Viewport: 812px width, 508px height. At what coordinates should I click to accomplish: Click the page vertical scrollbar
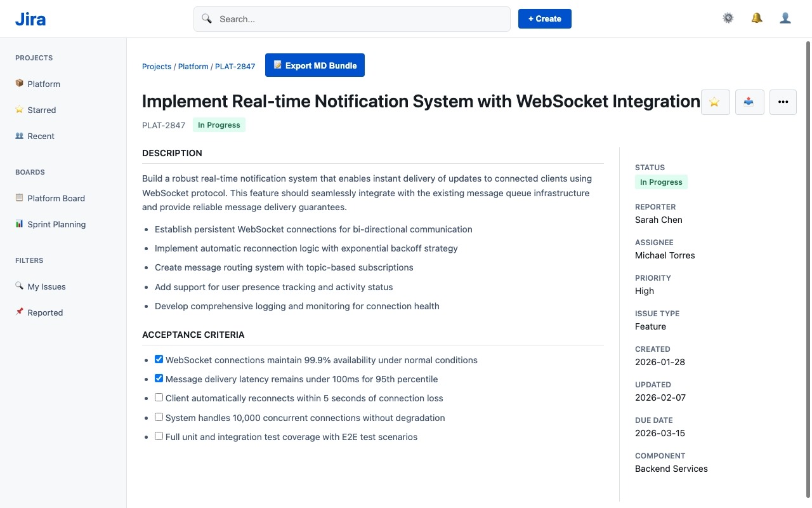(x=808, y=270)
